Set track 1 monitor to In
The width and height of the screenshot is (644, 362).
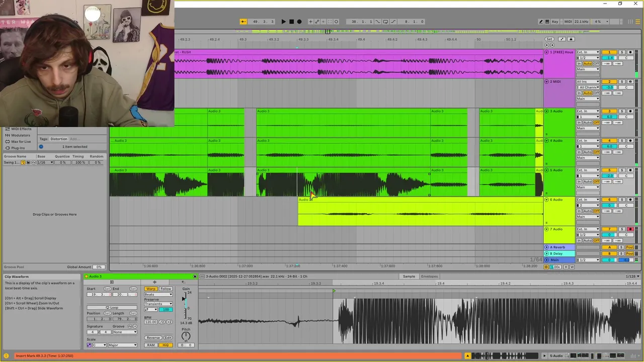pyautogui.click(x=579, y=64)
